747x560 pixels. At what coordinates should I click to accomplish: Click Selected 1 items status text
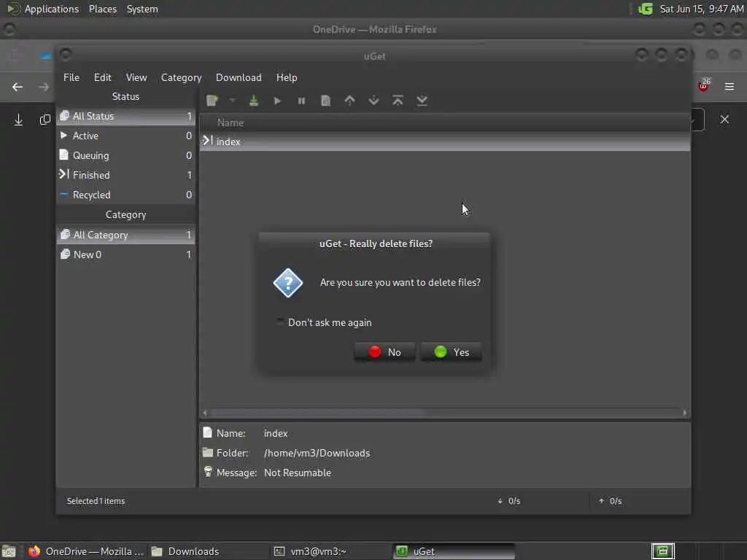[x=96, y=501]
